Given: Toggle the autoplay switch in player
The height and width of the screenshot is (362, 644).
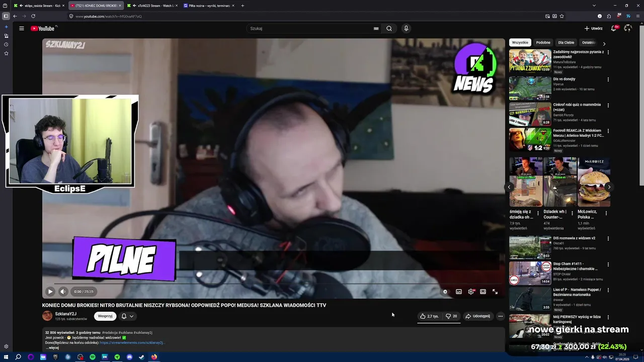Looking at the screenshot, I should click(445, 292).
